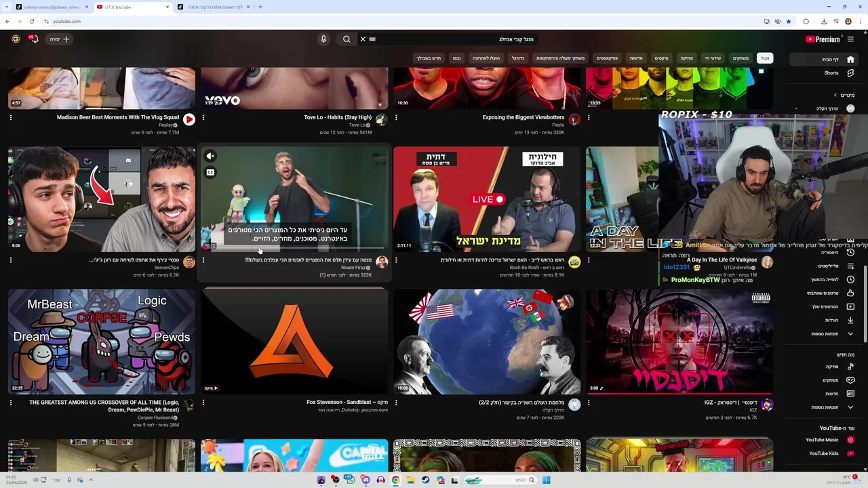Reload the page in Chrome
Screen dimensions: 868x488
coord(32,21)
